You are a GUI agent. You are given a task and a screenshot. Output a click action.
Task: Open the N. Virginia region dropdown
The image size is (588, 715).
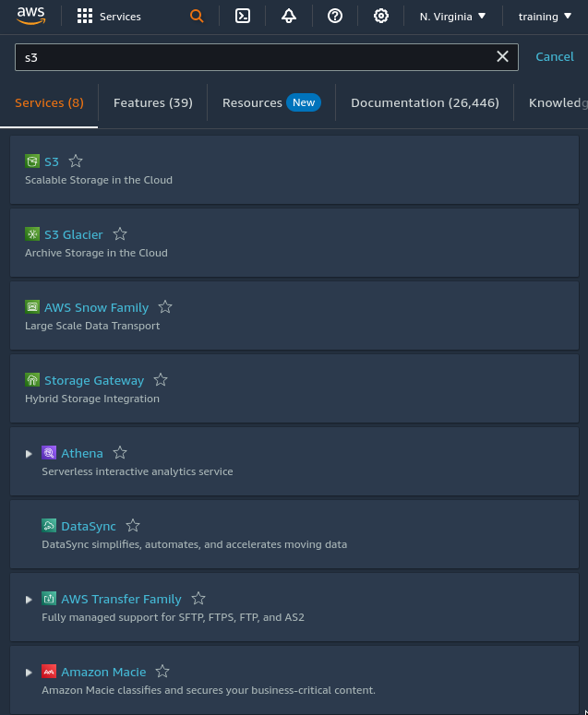pos(452,17)
